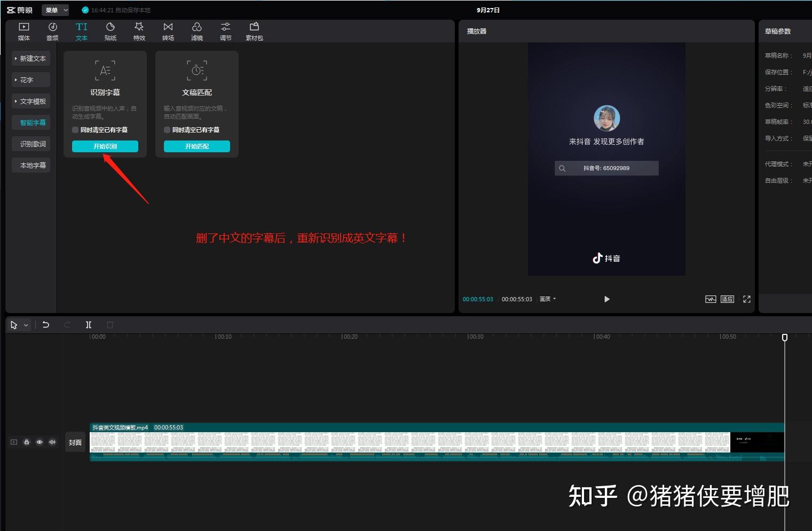
Task: Select the 文本 (Text) tab
Action: click(81, 32)
